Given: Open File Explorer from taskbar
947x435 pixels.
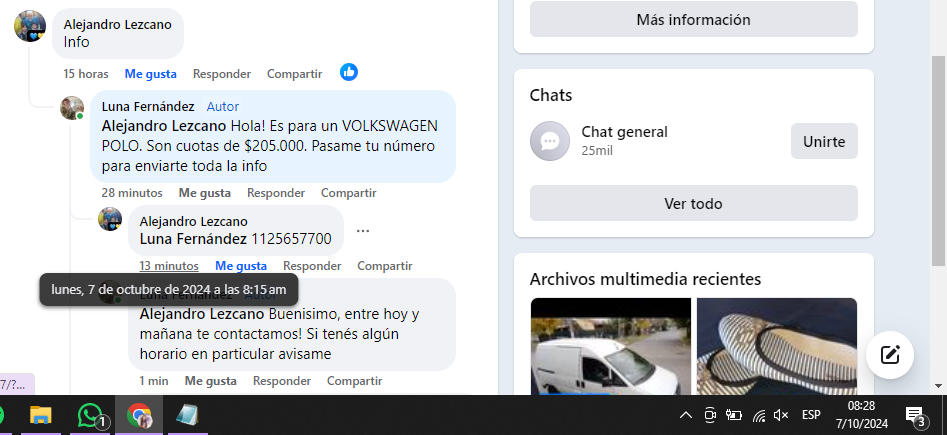Looking at the screenshot, I should (41, 415).
